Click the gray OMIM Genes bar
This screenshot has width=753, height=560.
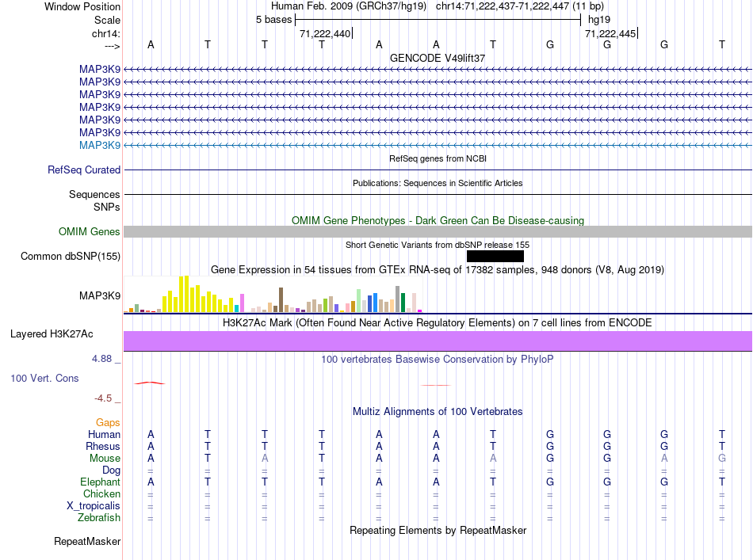coord(438,231)
